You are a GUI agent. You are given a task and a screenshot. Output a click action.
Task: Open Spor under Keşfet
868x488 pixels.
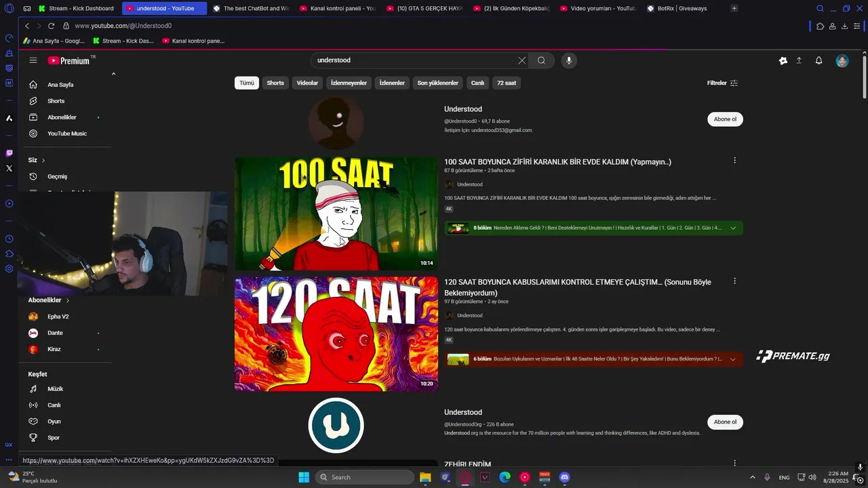tap(53, 438)
